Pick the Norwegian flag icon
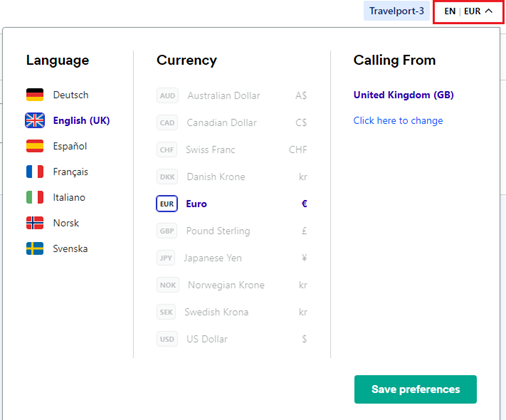 coord(35,223)
